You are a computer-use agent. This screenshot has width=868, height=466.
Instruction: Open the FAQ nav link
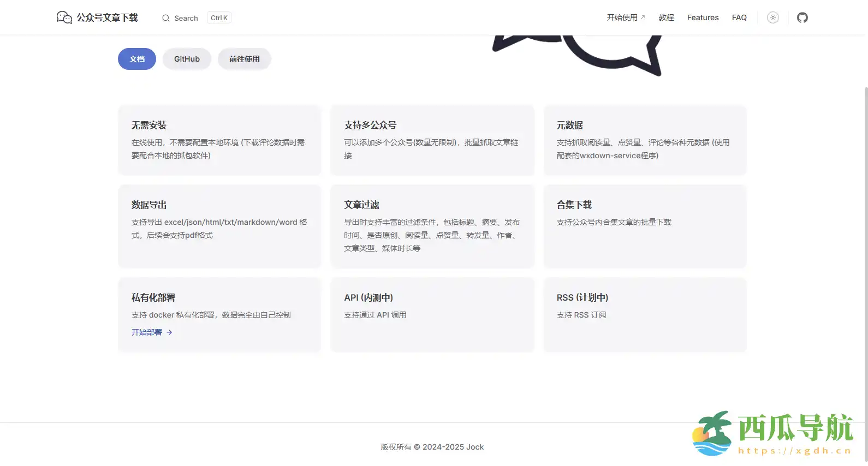[739, 17]
